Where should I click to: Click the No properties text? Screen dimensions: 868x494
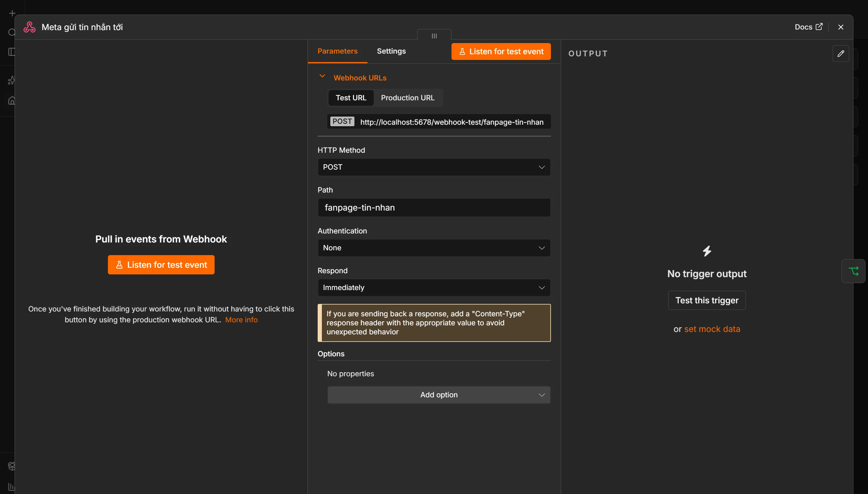pyautogui.click(x=350, y=374)
